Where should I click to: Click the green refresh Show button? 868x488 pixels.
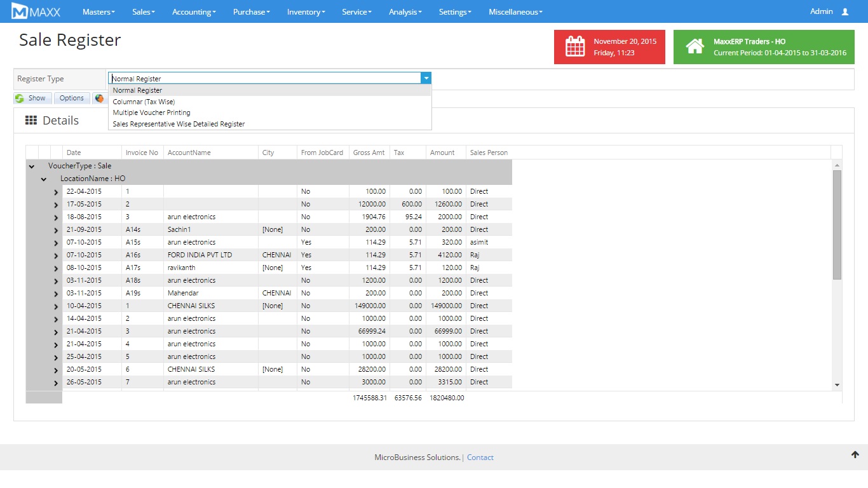click(31, 98)
